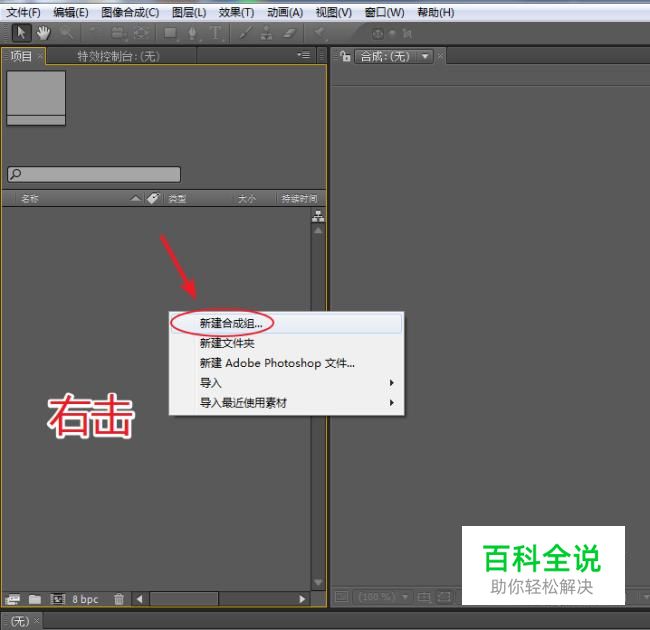Screen dimensions: 650x630
Task: Open the 视图(V) menu
Action: point(334,12)
